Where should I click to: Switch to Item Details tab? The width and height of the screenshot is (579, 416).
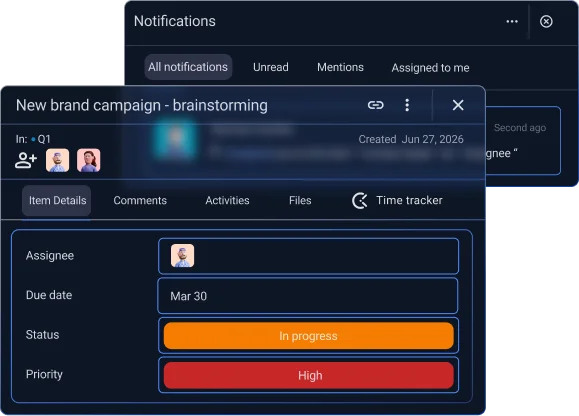click(57, 200)
